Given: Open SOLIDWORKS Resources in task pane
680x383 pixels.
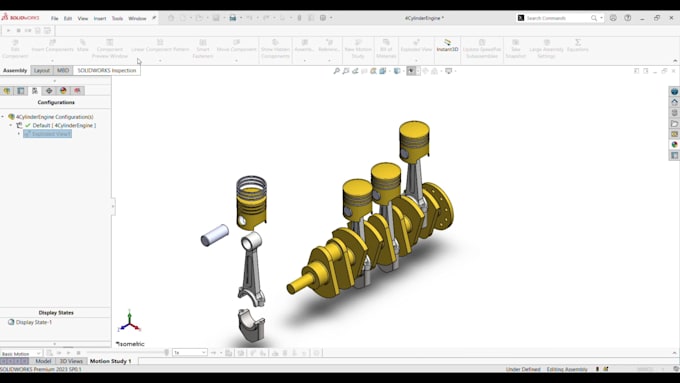Looking at the screenshot, I should [674, 102].
